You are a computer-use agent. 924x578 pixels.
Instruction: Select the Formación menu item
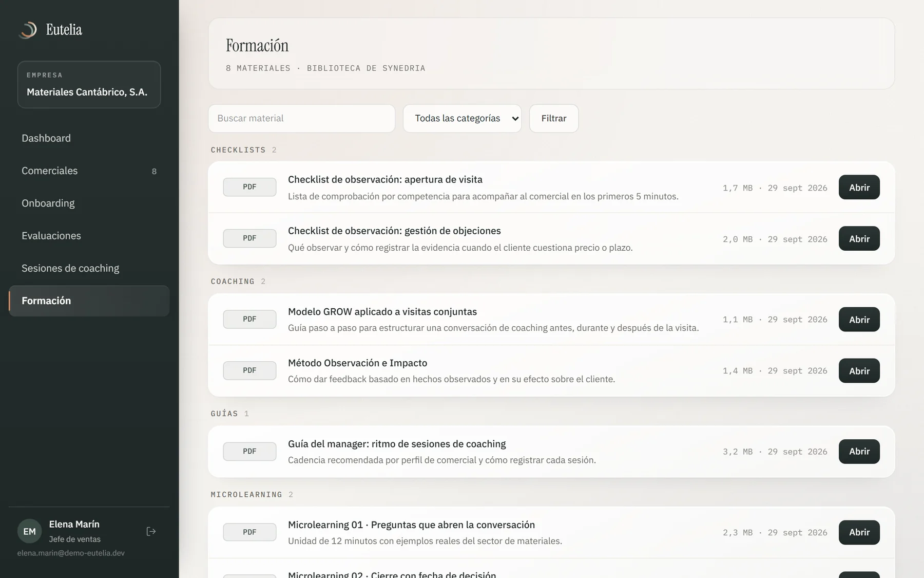click(x=89, y=301)
